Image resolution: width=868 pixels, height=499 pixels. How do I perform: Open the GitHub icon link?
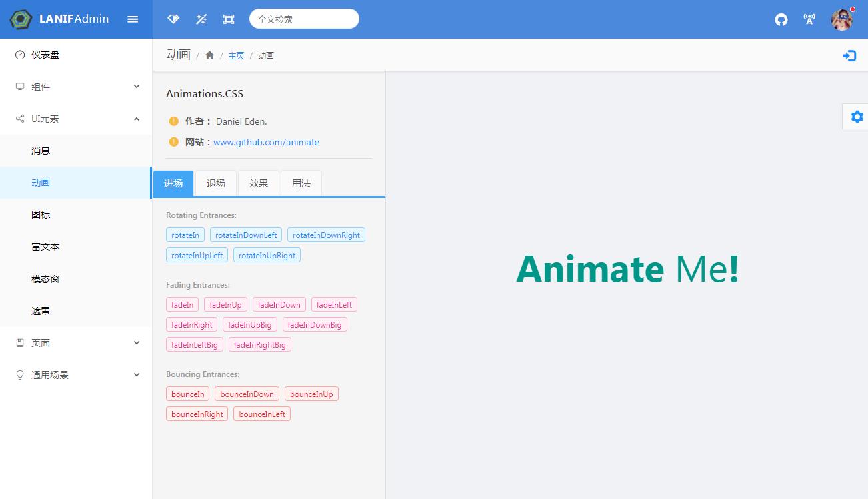[781, 19]
